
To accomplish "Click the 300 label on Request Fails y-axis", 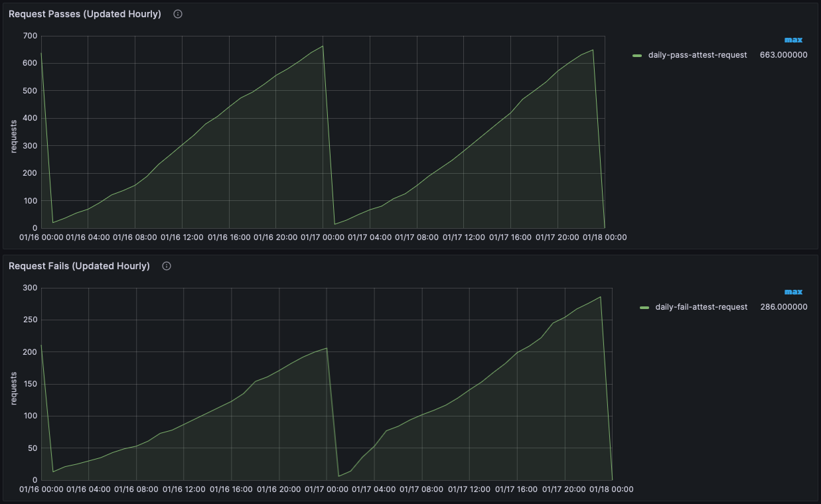I will [x=29, y=288].
